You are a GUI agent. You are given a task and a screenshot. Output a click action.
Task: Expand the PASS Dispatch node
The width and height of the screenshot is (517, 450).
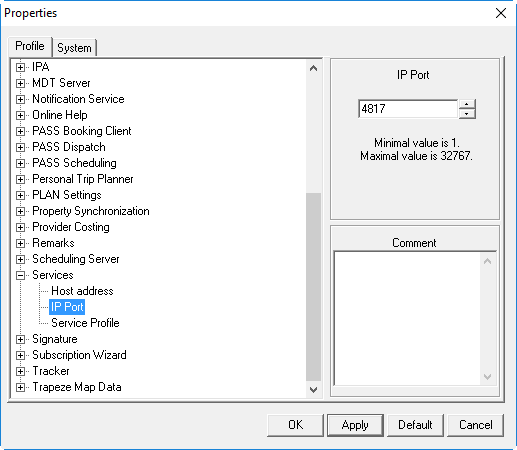pyautogui.click(x=20, y=147)
